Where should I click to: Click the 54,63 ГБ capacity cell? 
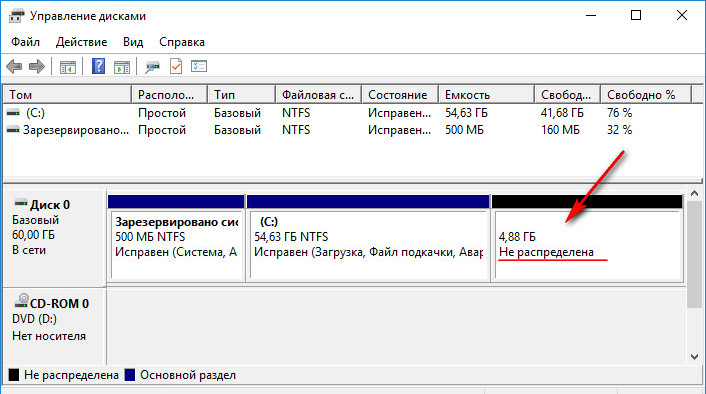(x=466, y=113)
